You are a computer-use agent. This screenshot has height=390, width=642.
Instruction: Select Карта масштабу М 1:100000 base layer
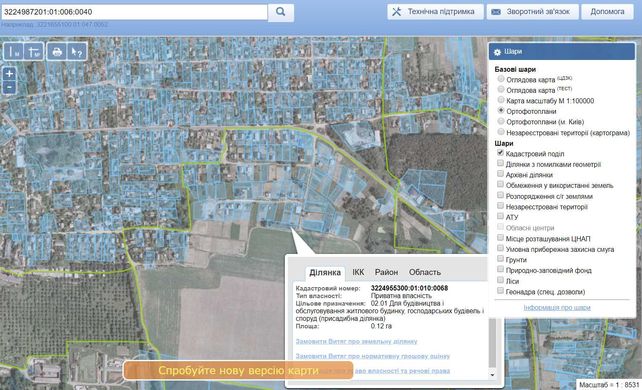501,99
